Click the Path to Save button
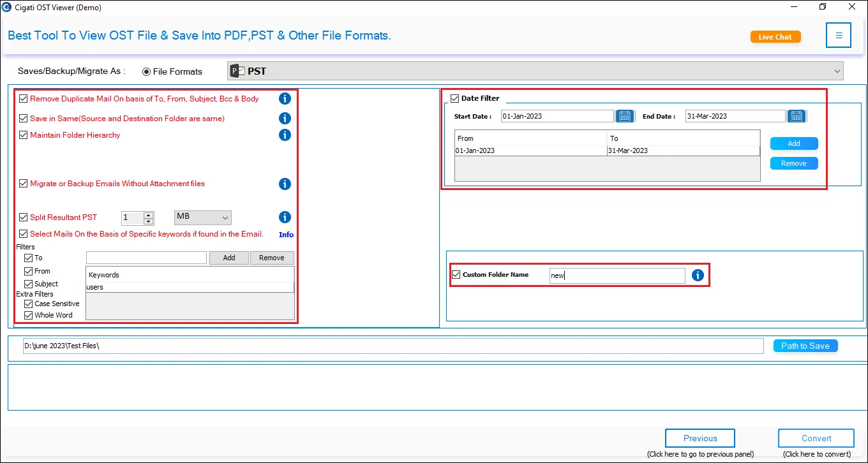Image resolution: width=868 pixels, height=463 pixels. tap(805, 346)
